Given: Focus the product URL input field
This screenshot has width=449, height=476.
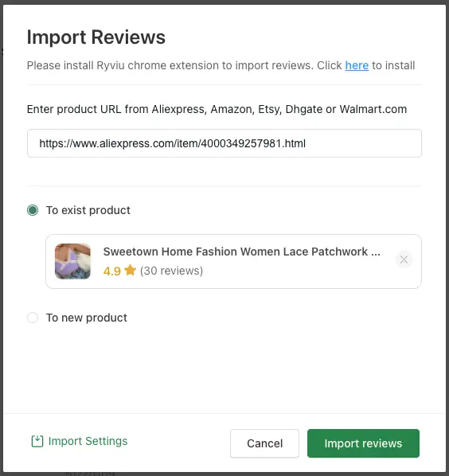Looking at the screenshot, I should 224,143.
